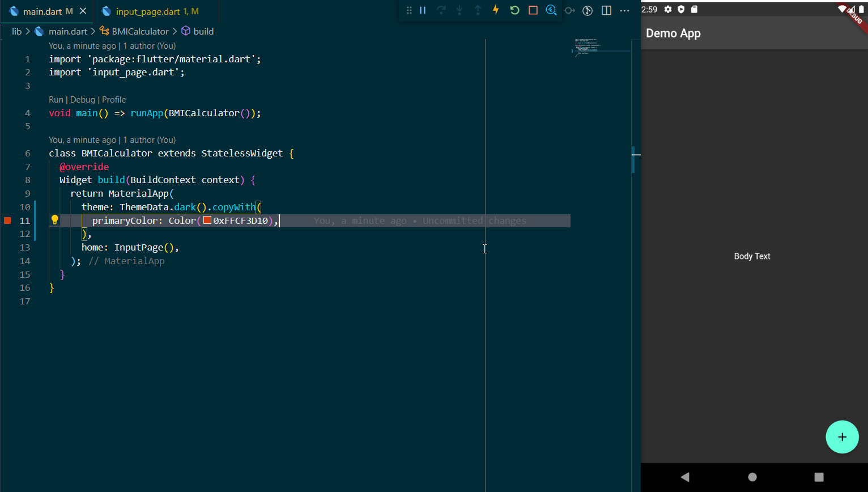The width and height of the screenshot is (868, 492).
Task: Click the Step Out debug icon
Action: tap(478, 10)
